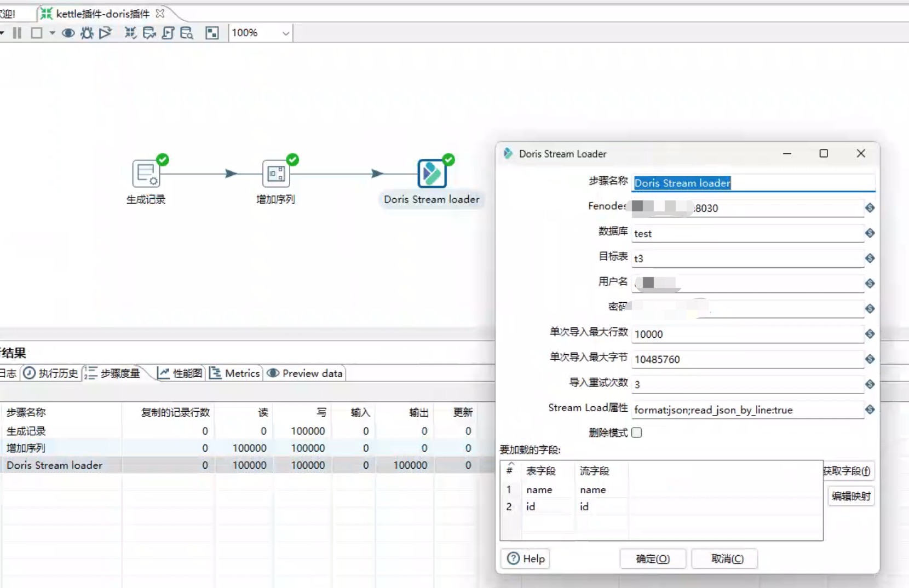The image size is (909, 588).
Task: Select the name table-field cell in row 1
Action: [x=549, y=490]
